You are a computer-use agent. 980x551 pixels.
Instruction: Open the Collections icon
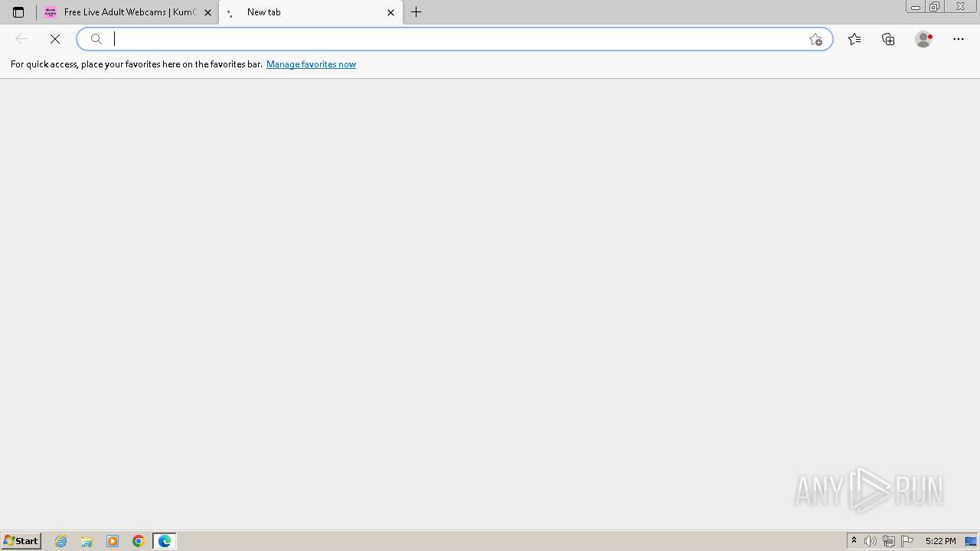coord(888,39)
